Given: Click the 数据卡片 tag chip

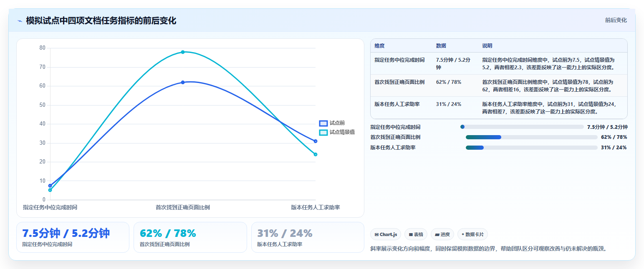Looking at the screenshot, I should 472,234.
